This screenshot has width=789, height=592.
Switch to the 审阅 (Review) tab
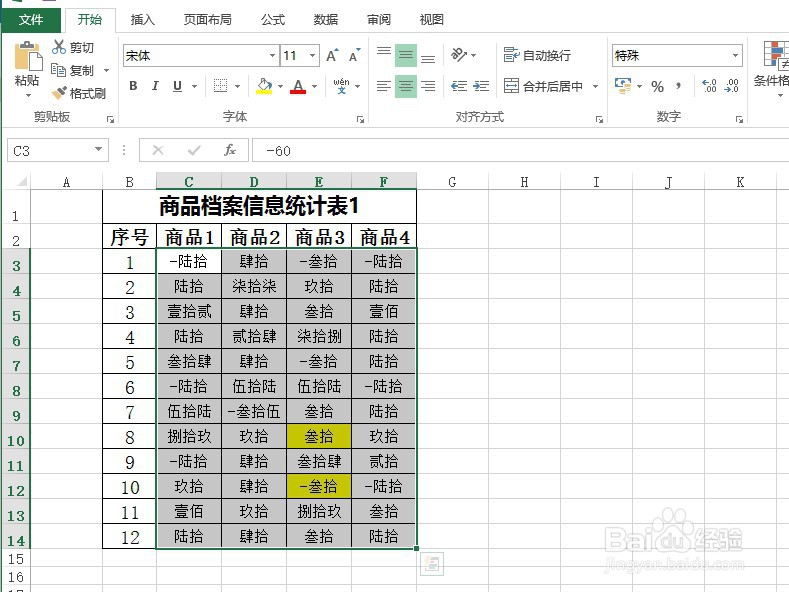(x=378, y=20)
